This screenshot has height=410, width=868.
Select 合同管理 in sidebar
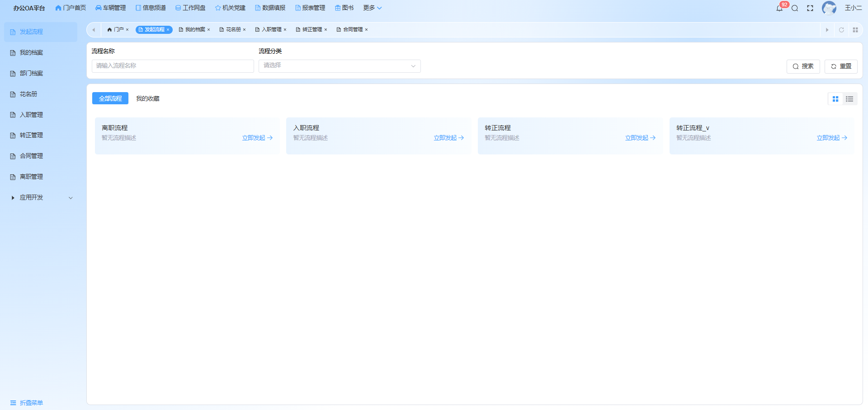[x=41, y=156]
